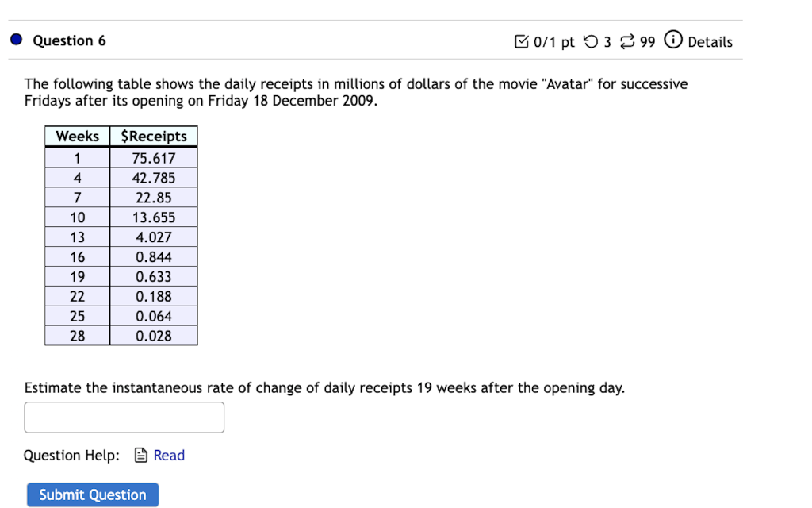The height and width of the screenshot is (508, 812).
Task: Click the table cell showing 0.028
Action: tap(153, 336)
